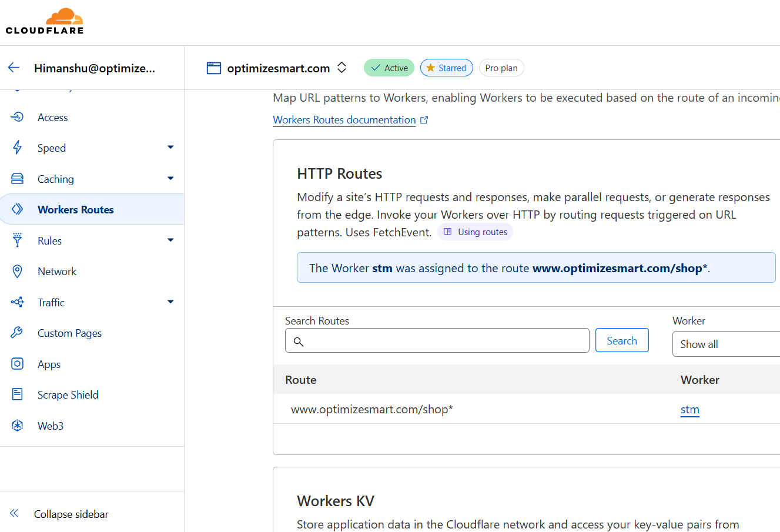Select Workers Routes in the sidebar
This screenshot has height=532, width=780.
[92, 209]
